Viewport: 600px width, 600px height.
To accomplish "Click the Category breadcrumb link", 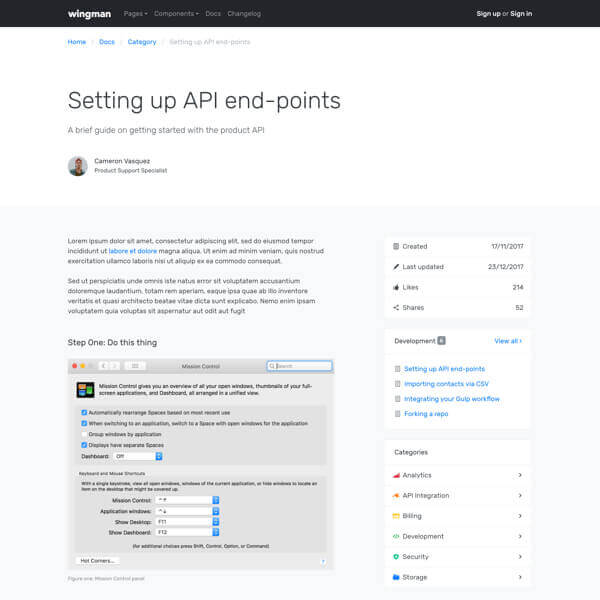I will click(x=142, y=42).
